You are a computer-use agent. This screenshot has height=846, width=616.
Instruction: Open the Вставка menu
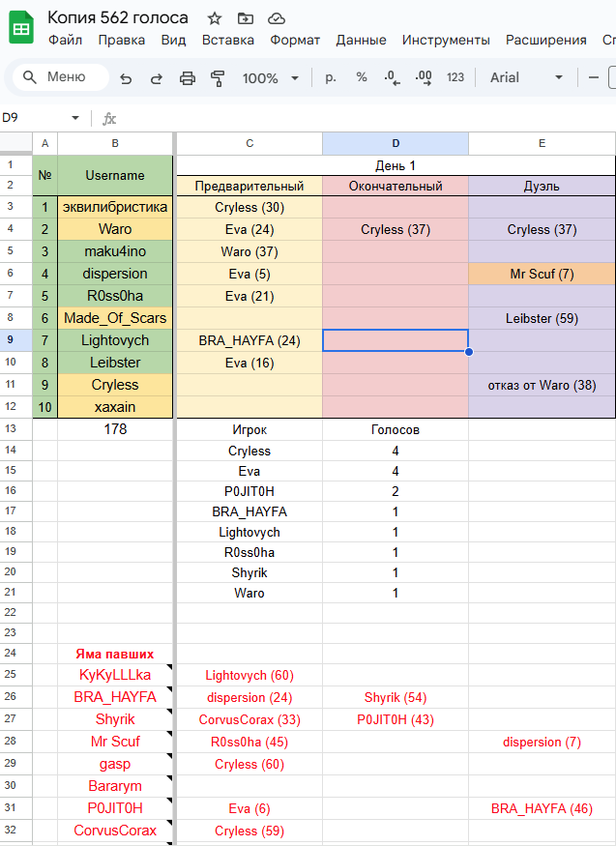pos(228,40)
